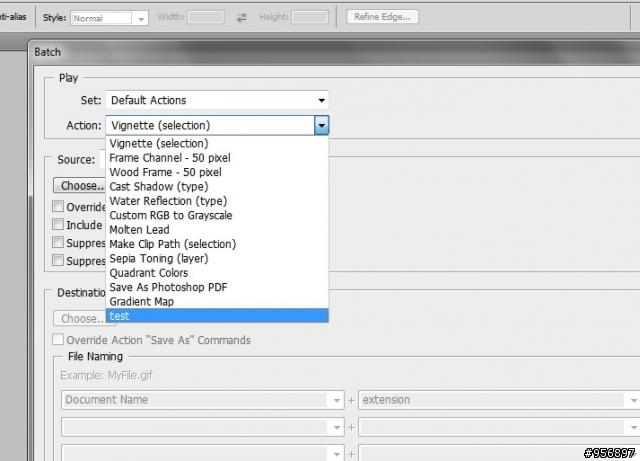Click the source Choose button
Viewport: 640px width, 461px height.
point(80,185)
